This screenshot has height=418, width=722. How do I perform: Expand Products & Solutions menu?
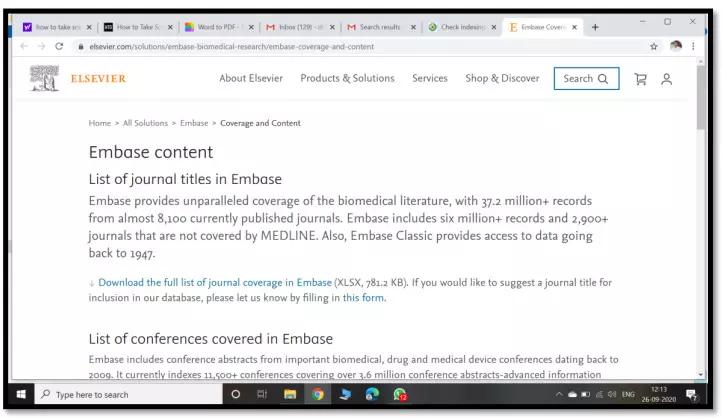347,79
